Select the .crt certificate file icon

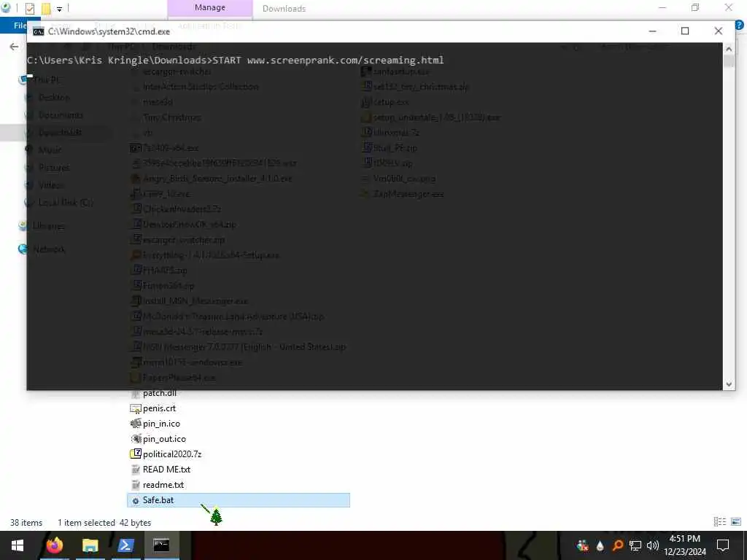click(x=135, y=408)
